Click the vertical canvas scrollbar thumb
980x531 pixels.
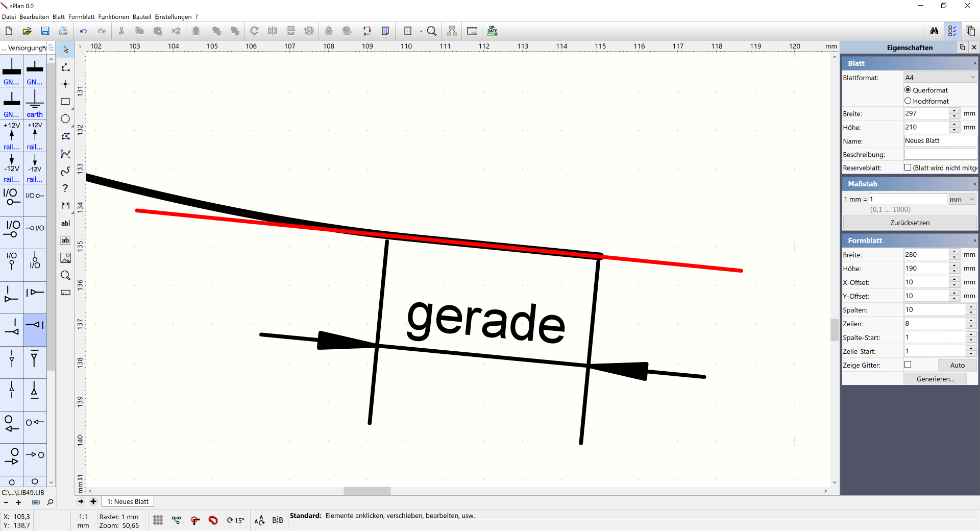[x=835, y=329]
